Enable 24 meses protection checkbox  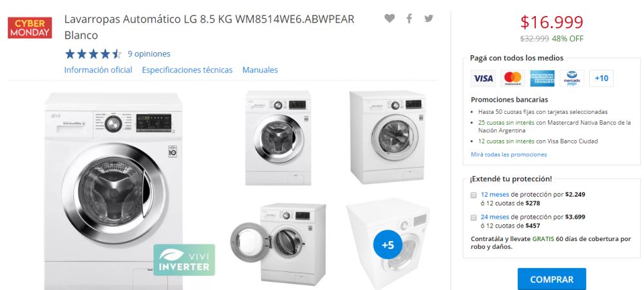pyautogui.click(x=473, y=217)
